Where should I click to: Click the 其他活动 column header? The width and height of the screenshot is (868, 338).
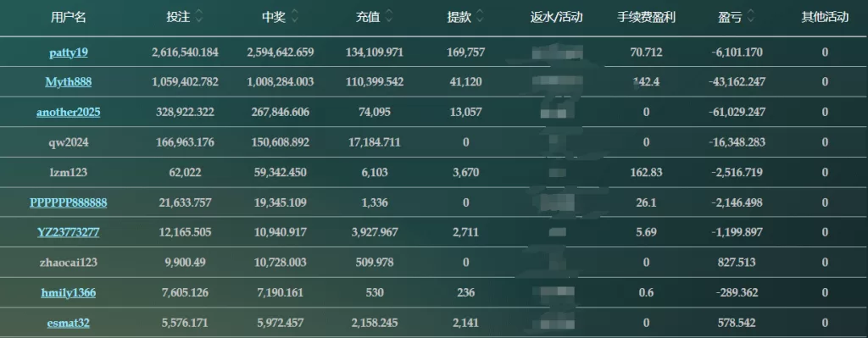click(x=825, y=18)
